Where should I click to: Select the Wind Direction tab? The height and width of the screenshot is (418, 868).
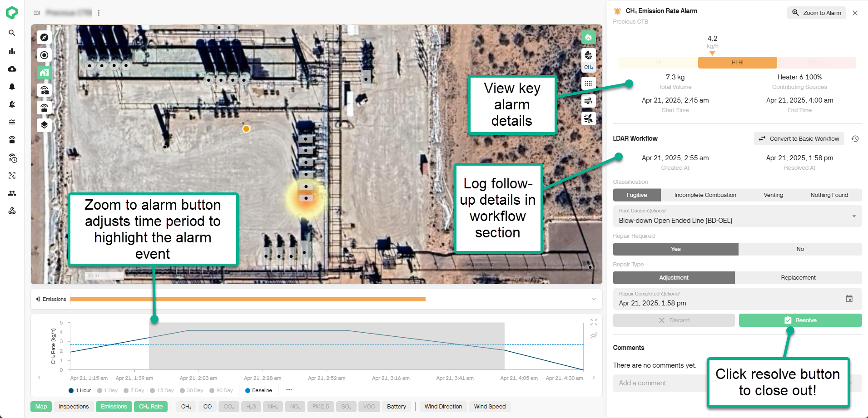(443, 407)
